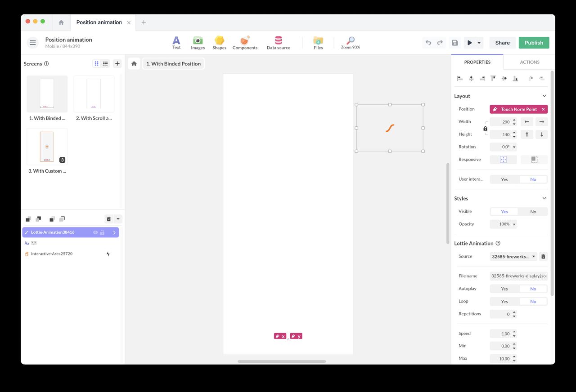Open the Shapes tool
The image size is (576, 392).
point(219,42)
